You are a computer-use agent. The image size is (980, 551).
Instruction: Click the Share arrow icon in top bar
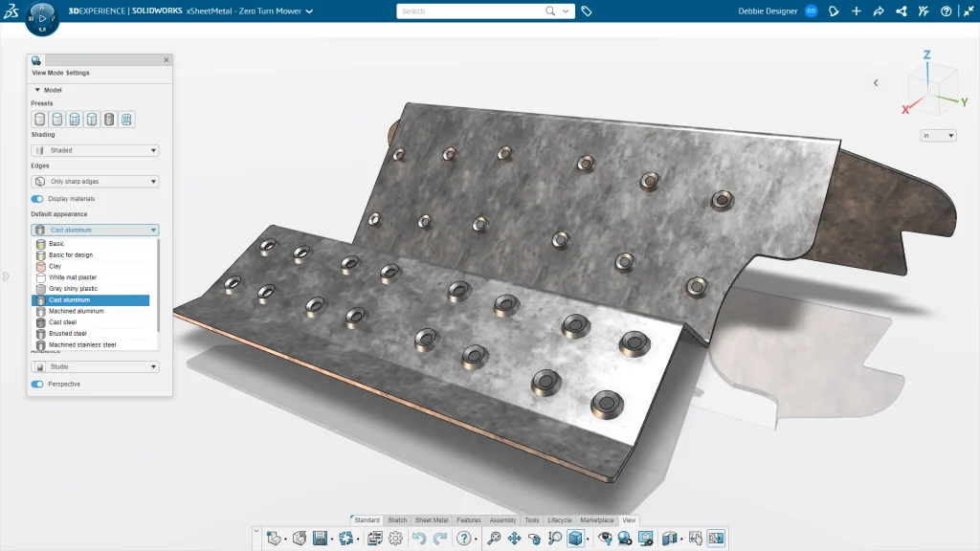click(879, 11)
